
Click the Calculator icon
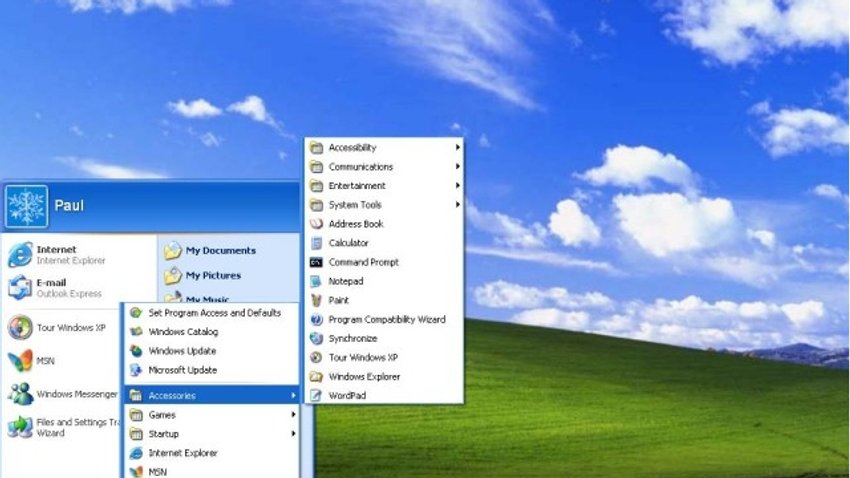[x=316, y=243]
